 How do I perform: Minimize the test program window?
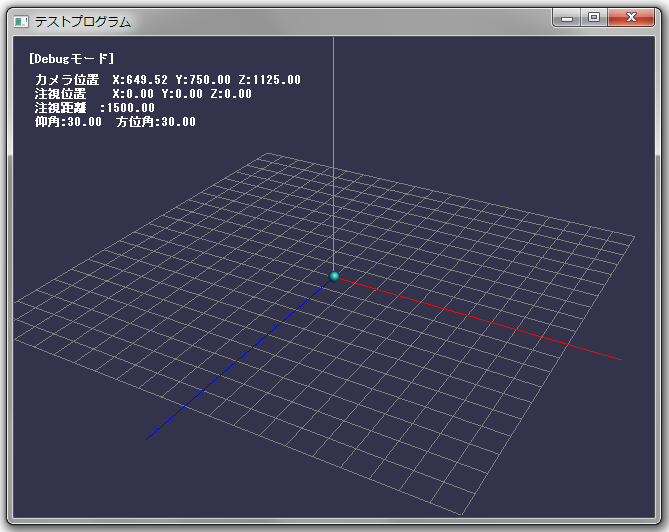567,18
